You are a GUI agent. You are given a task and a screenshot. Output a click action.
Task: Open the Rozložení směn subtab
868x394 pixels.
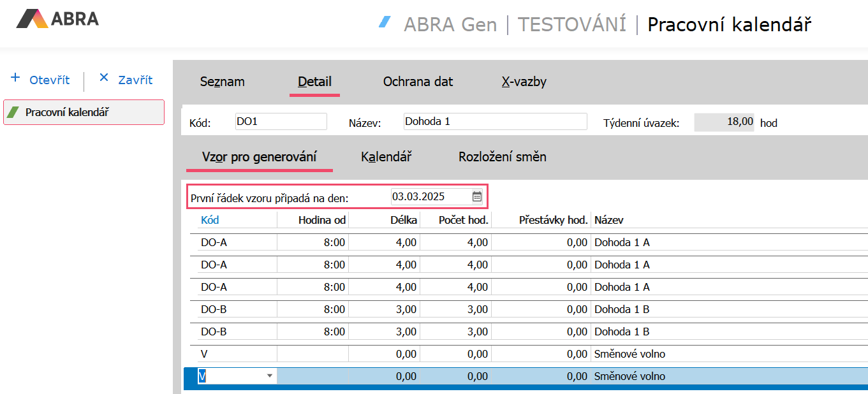pos(502,157)
